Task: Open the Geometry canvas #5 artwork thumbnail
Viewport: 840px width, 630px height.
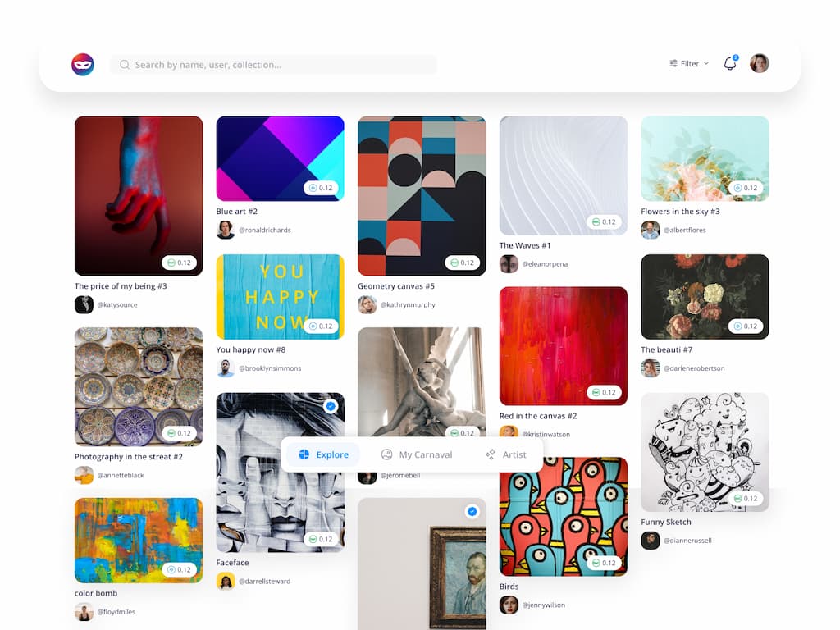Action: pyautogui.click(x=422, y=195)
